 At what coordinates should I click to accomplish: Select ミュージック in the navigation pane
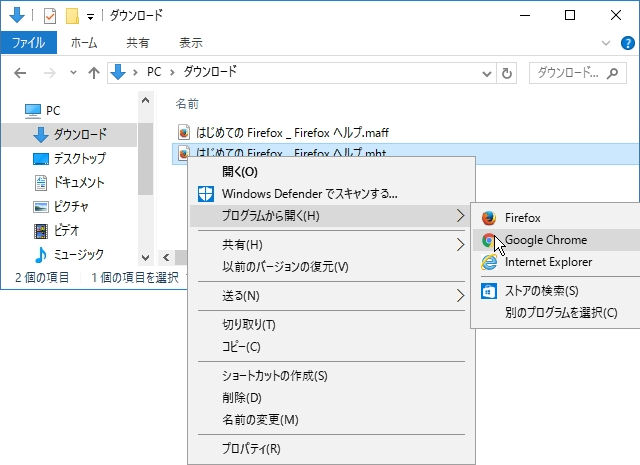tap(69, 255)
